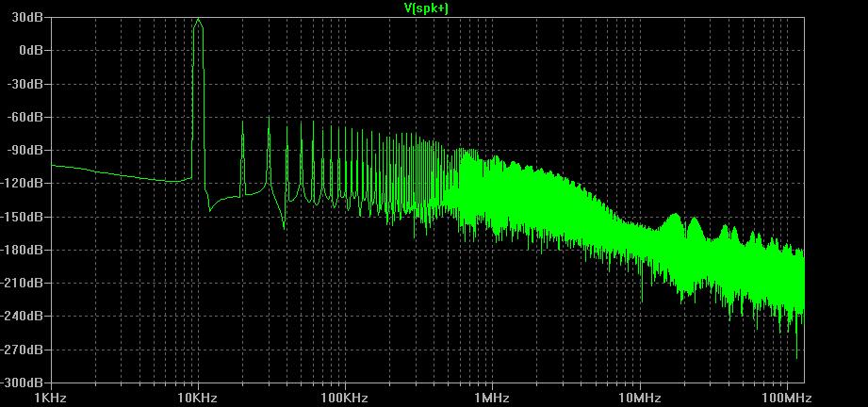Click the -270dB vertical axis label
This screenshot has width=868, height=407.
click(22, 350)
